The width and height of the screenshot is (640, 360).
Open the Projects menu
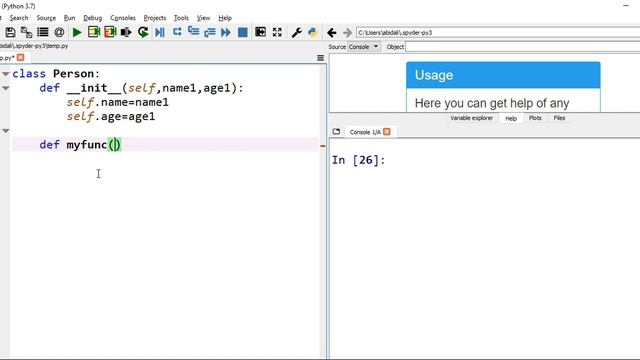155,18
